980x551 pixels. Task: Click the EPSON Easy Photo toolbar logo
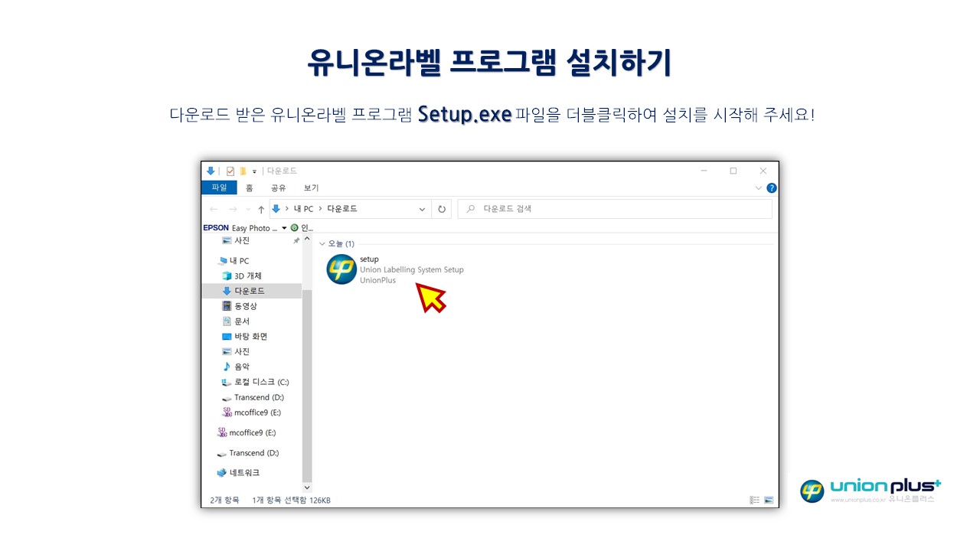pos(216,228)
